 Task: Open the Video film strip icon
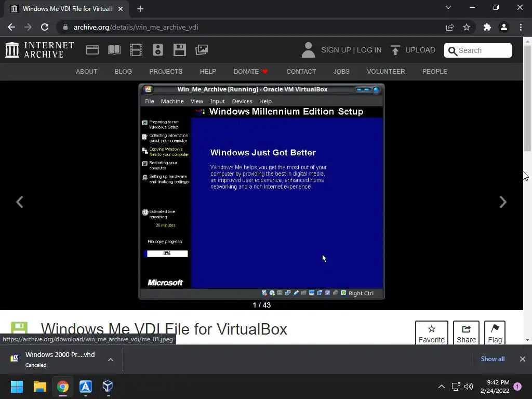pyautogui.click(x=136, y=50)
